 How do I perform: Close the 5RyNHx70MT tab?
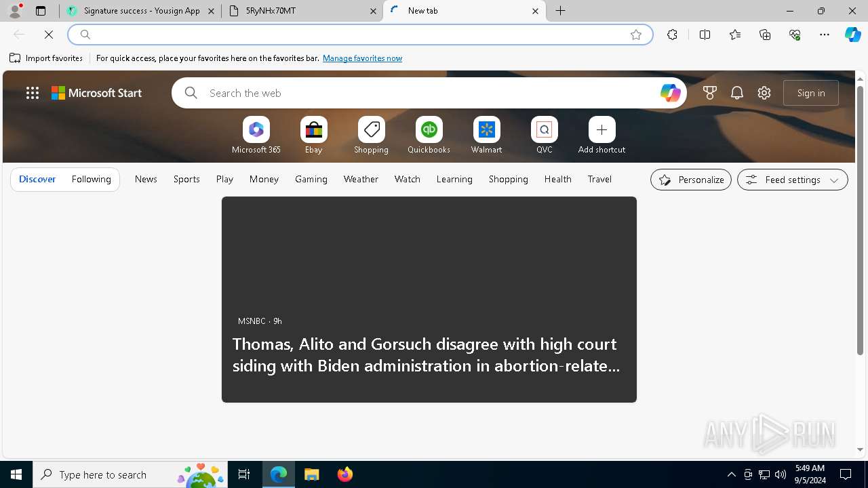coord(373,11)
